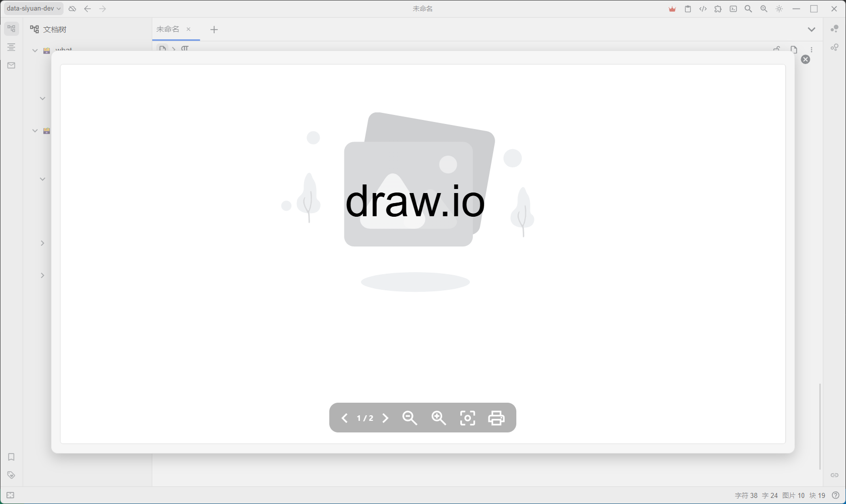Click the cloud sync icon

[x=72, y=9]
